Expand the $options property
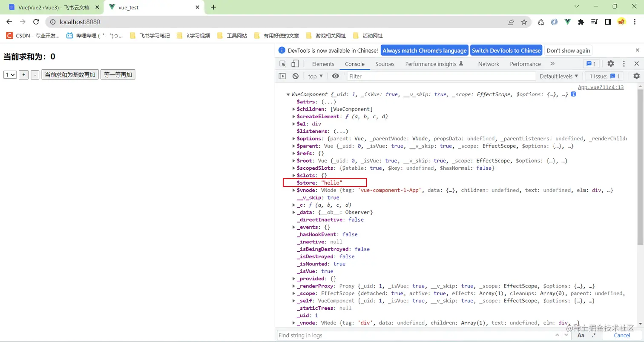This screenshot has width=644, height=342. coord(294,139)
